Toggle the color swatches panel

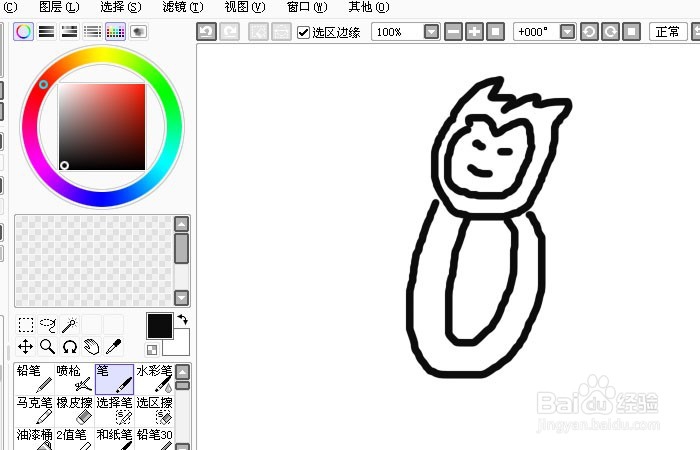coord(115,32)
